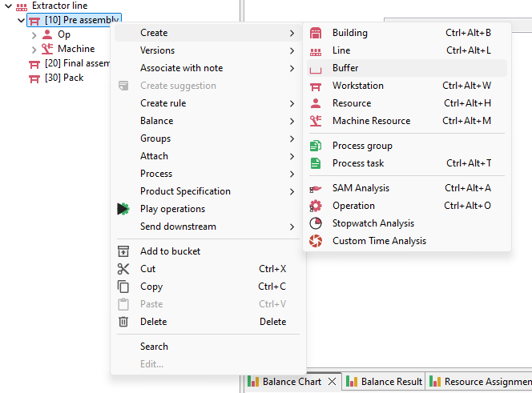Click the Add to bucket icon

coord(123,251)
